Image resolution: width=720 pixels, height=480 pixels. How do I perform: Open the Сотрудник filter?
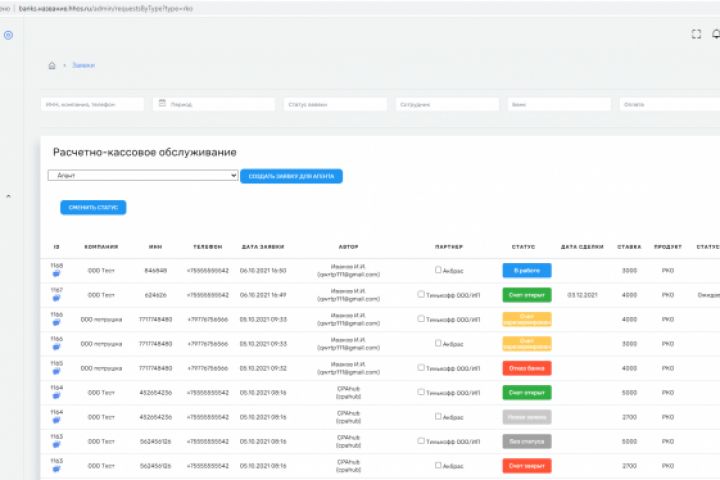click(447, 104)
